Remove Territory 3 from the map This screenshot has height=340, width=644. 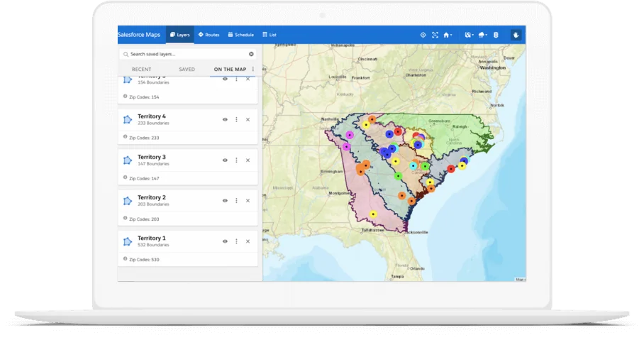point(248,160)
